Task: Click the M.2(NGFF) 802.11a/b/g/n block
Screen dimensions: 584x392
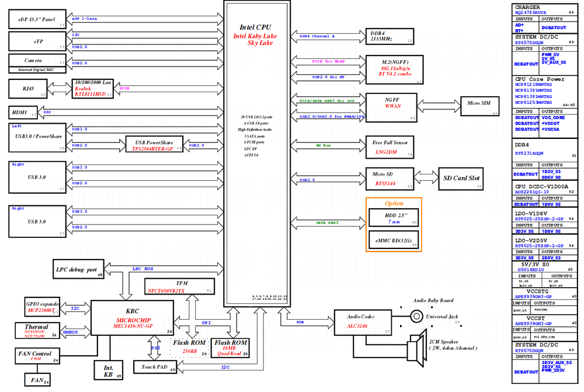Action: 394,70
